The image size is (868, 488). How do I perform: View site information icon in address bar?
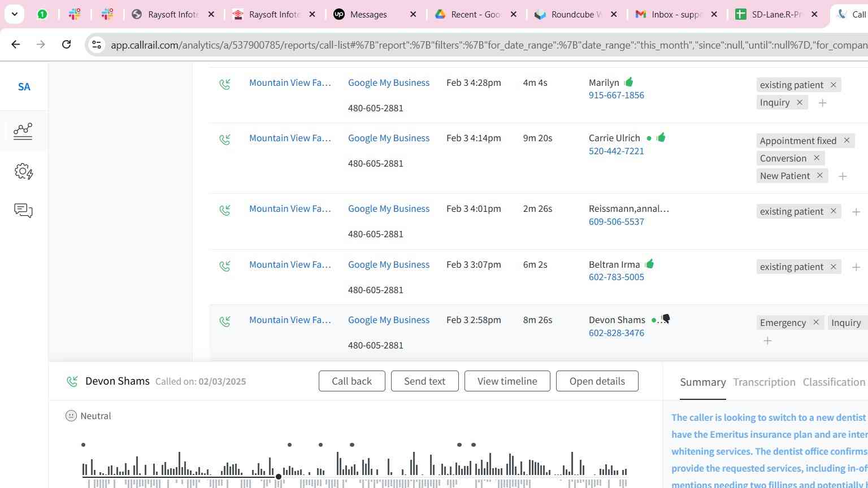click(x=97, y=45)
